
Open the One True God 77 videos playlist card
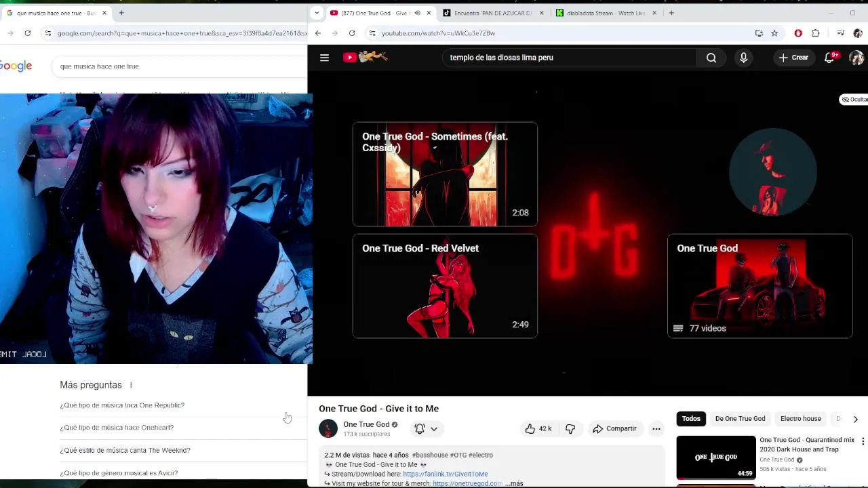759,286
